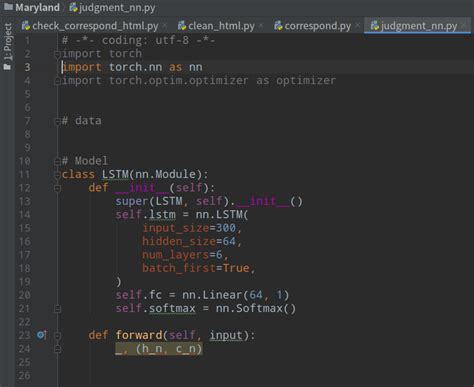Click the folder icon under the Project label
Screen dimensions: 474x387
(7, 67)
